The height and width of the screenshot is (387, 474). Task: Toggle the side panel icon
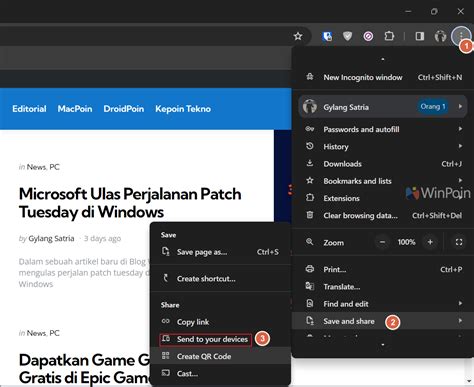pyautogui.click(x=420, y=36)
